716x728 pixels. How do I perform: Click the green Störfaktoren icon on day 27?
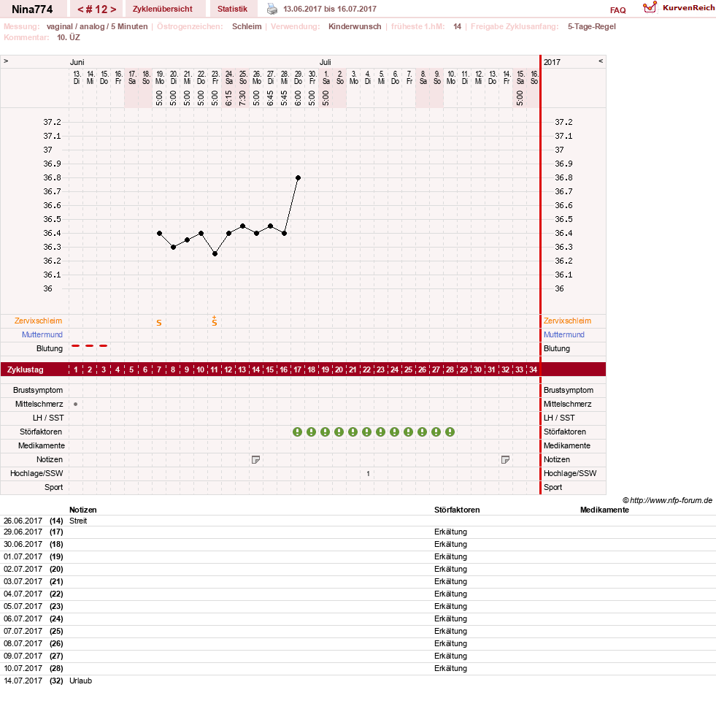436,432
